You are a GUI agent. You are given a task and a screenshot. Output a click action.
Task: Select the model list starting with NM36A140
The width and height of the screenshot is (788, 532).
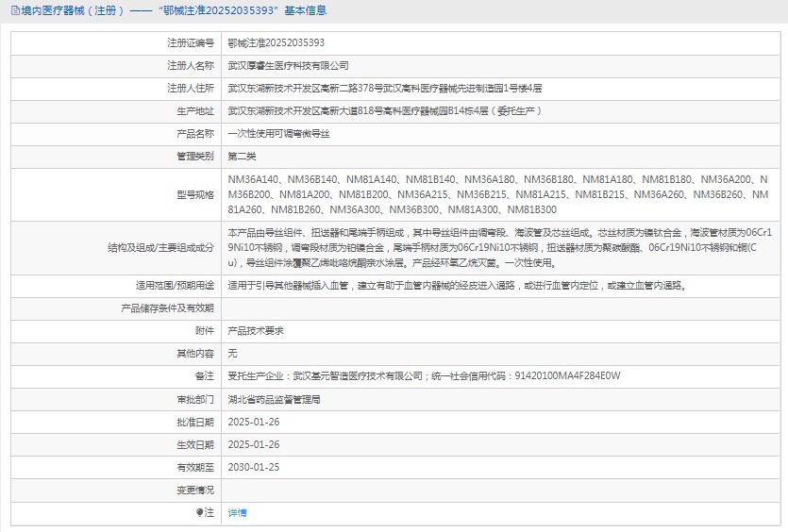498,194
